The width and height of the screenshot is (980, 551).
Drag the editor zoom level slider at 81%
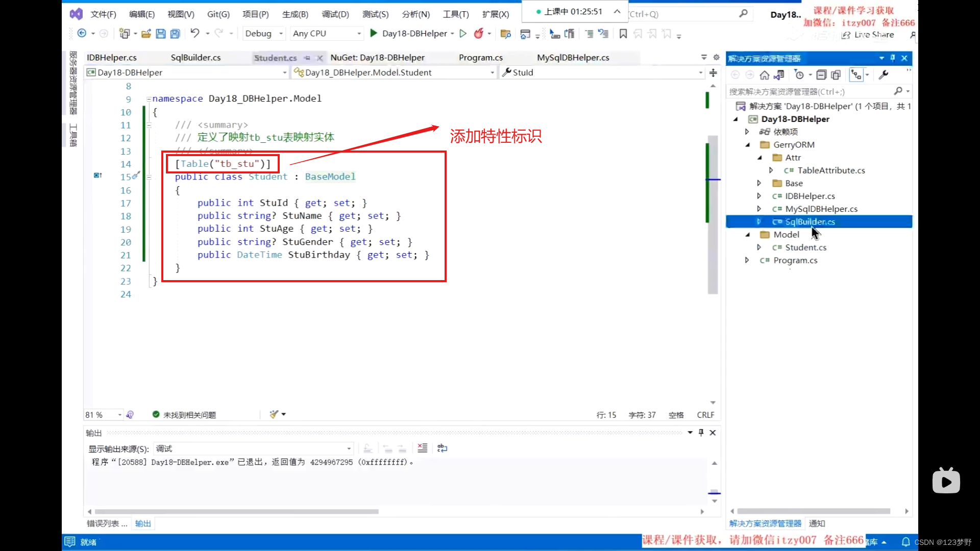coord(100,414)
